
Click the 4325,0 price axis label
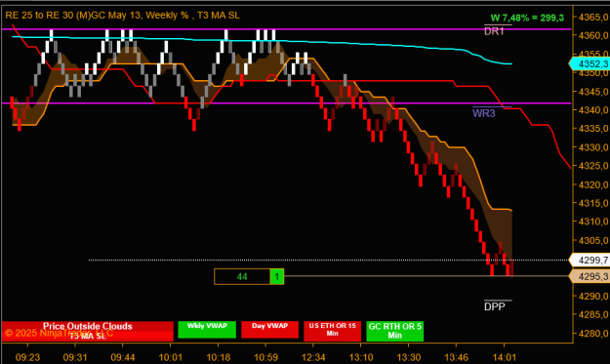pos(593,166)
